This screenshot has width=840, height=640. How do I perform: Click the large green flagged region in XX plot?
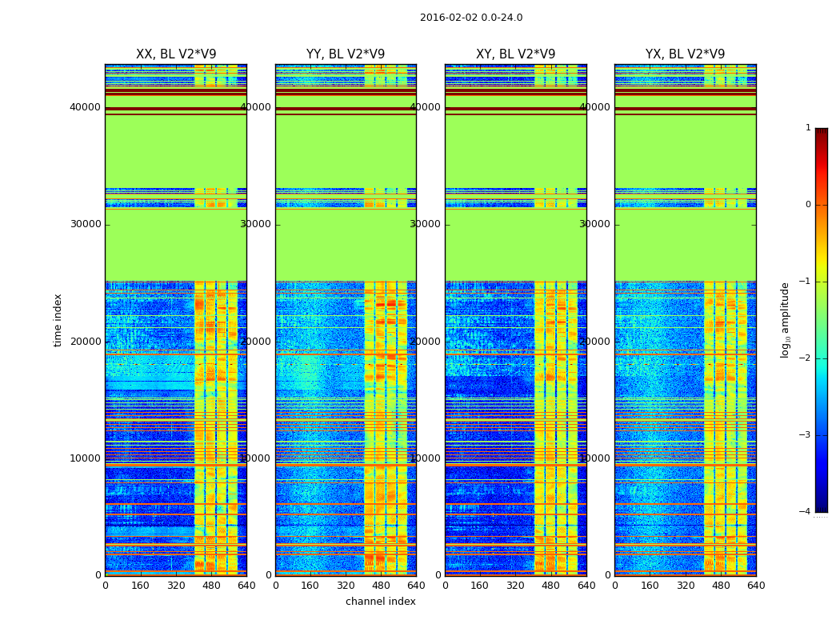pyautogui.click(x=176, y=244)
